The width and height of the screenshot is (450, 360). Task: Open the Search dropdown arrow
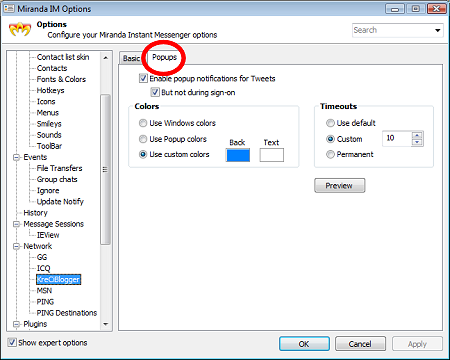pos(438,30)
